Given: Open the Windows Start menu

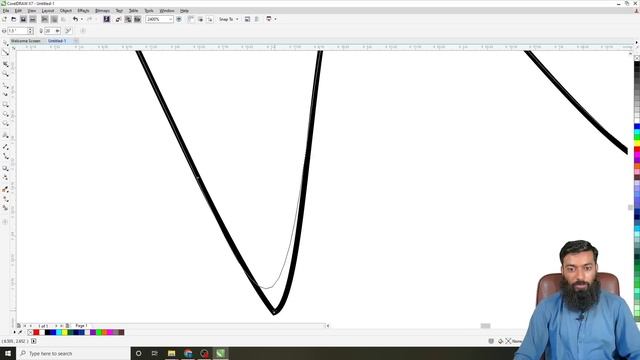Looking at the screenshot, I should click(x=8, y=353).
